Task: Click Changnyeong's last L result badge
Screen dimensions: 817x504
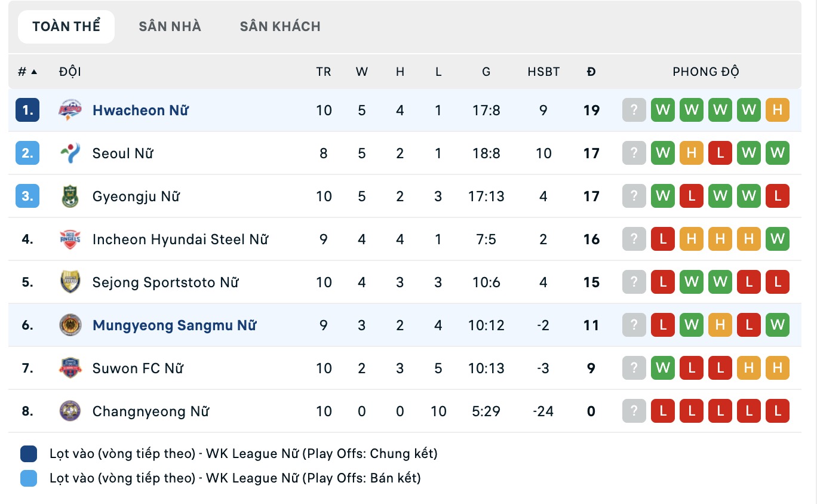Action: click(x=778, y=411)
